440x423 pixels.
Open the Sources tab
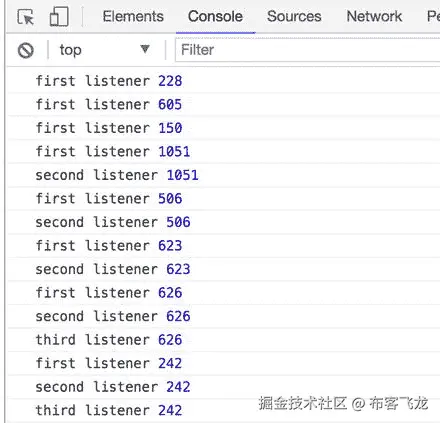pyautogui.click(x=294, y=16)
